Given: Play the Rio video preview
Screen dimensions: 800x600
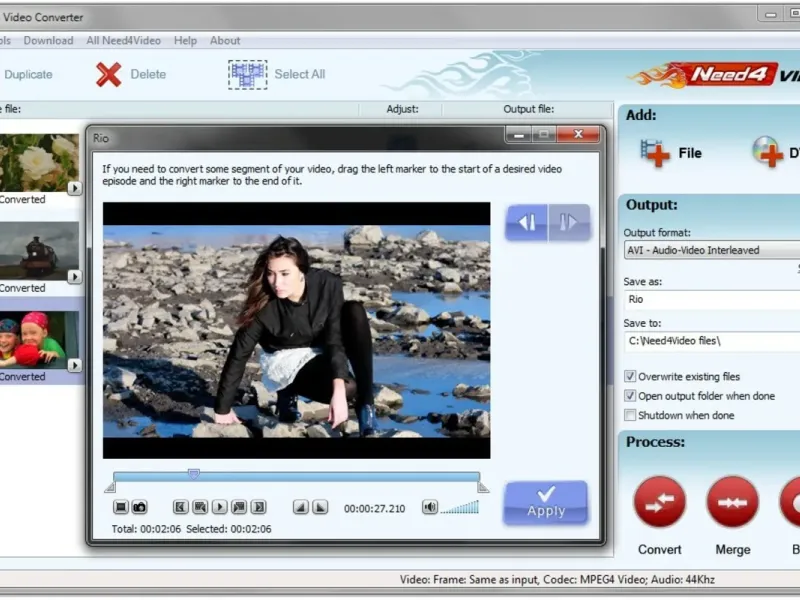Looking at the screenshot, I should (x=219, y=507).
